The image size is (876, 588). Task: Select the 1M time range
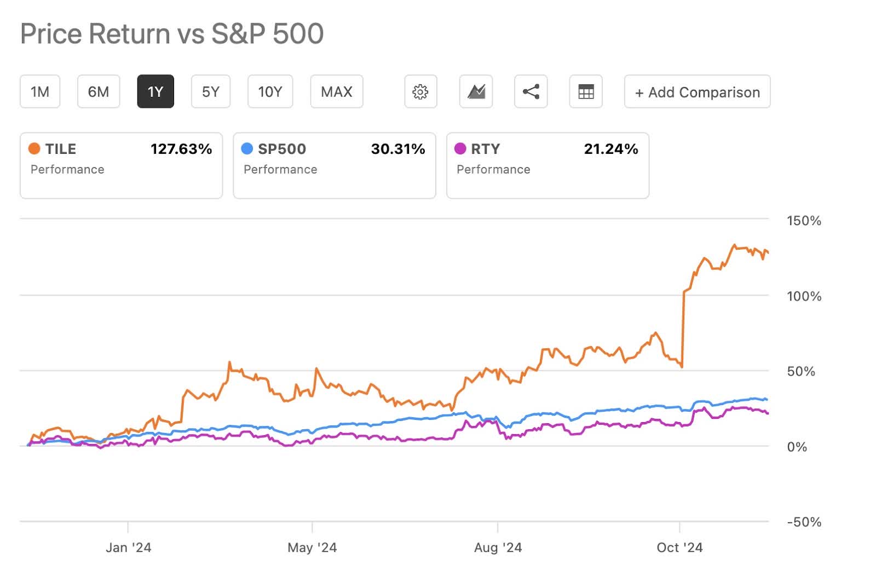coord(40,91)
